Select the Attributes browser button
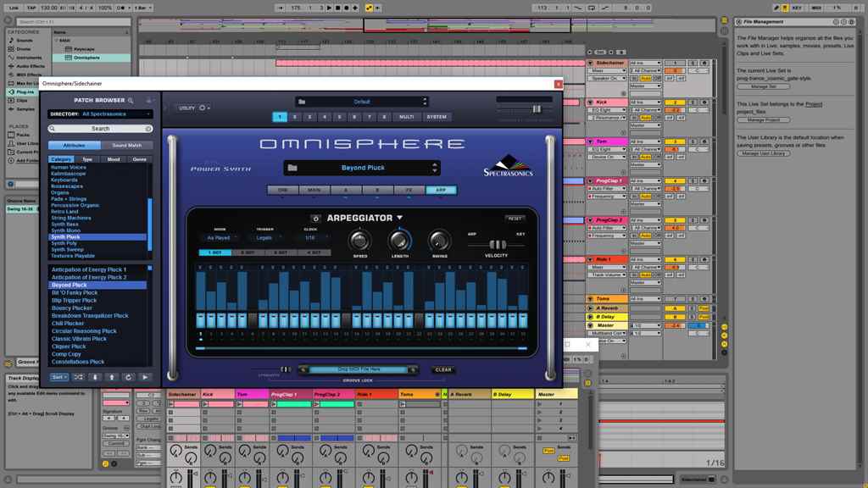Viewport: 868px width, 488px height. (75, 145)
